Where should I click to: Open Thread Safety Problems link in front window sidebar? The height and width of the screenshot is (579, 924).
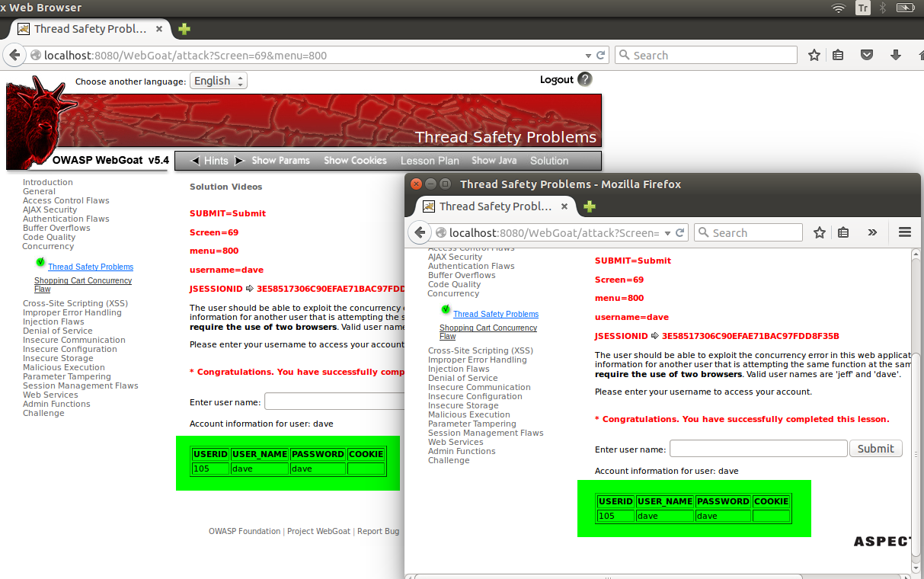point(496,314)
